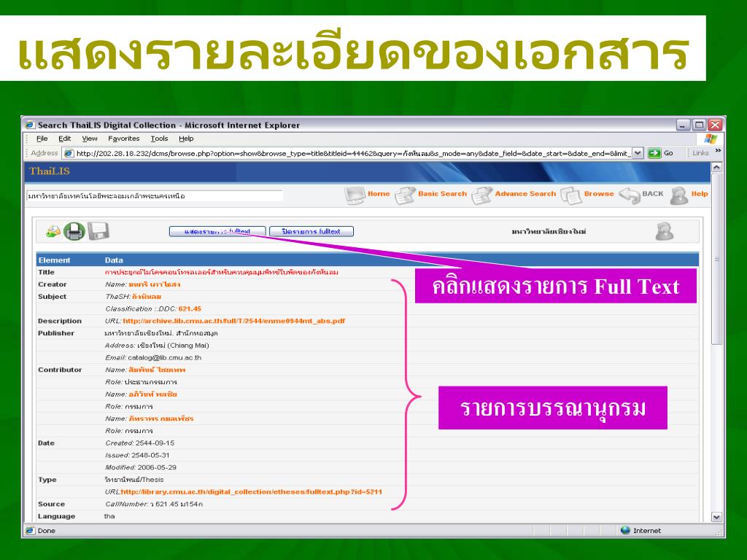Click the ThaSH subject link
This screenshot has width=747, height=560.
pos(147,297)
